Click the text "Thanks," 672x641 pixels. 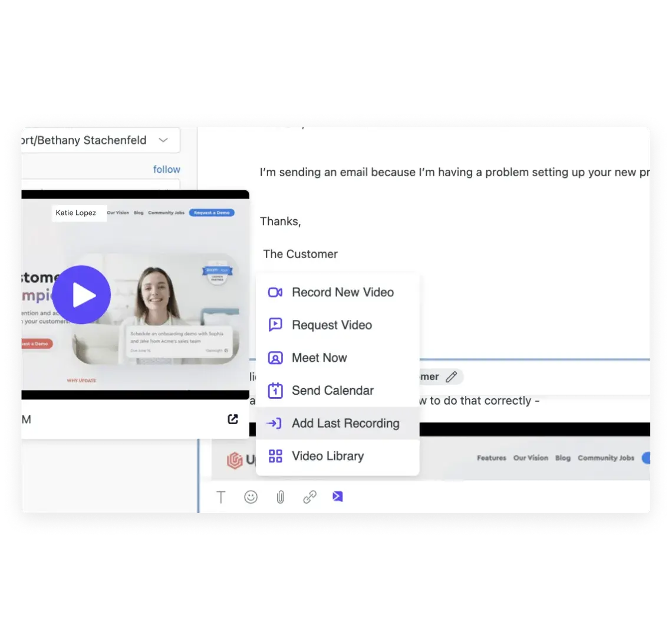point(280,221)
